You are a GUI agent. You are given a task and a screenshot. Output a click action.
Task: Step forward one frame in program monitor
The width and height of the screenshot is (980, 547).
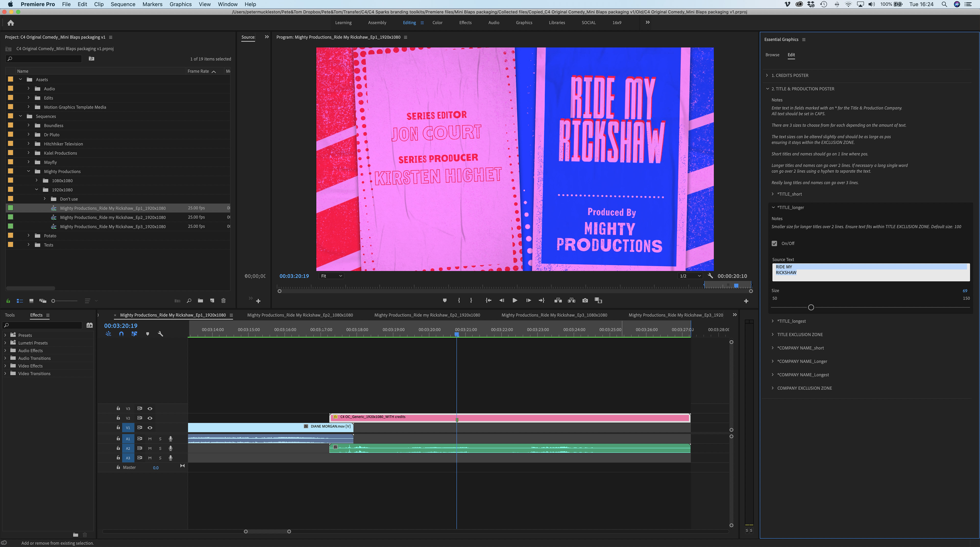point(529,301)
